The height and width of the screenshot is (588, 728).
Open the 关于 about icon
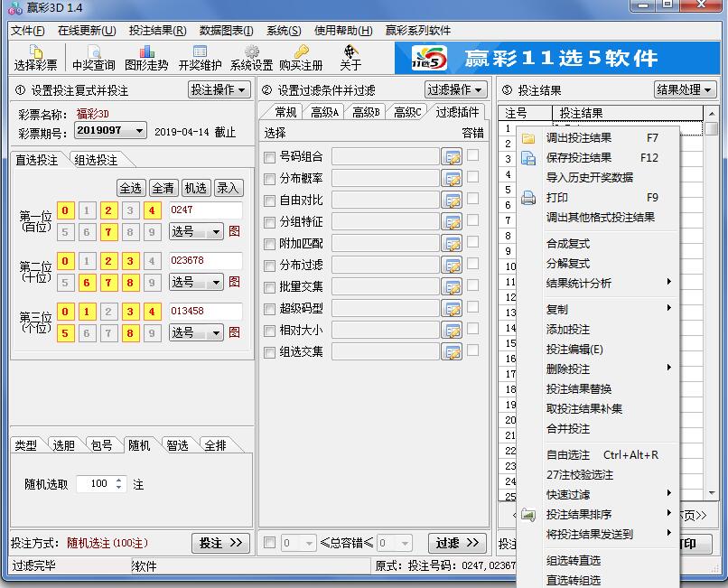coord(348,56)
